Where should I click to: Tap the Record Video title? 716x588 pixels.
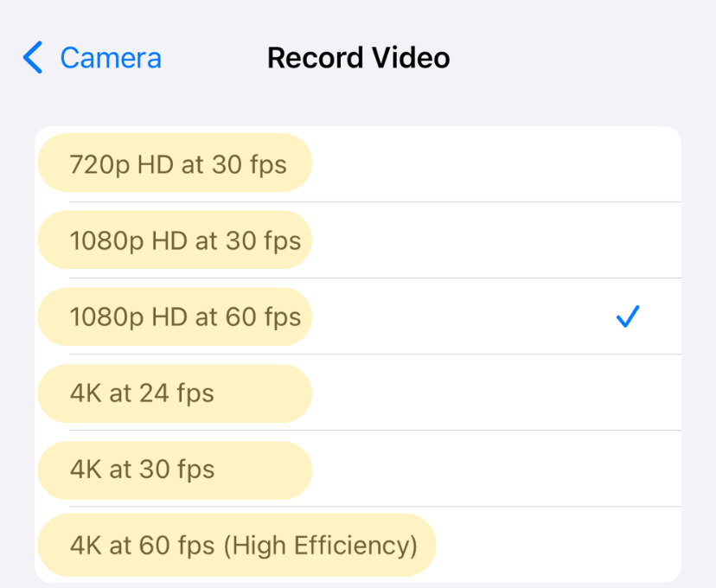358,57
